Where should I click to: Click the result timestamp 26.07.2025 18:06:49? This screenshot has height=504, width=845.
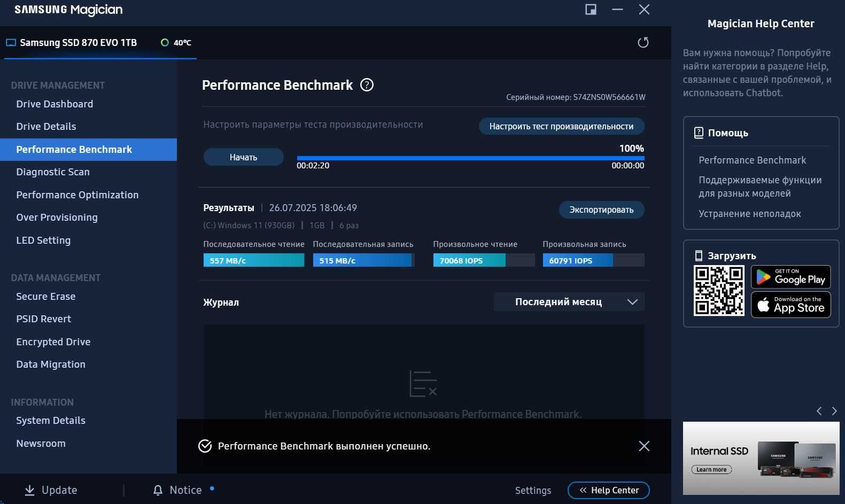click(x=313, y=208)
